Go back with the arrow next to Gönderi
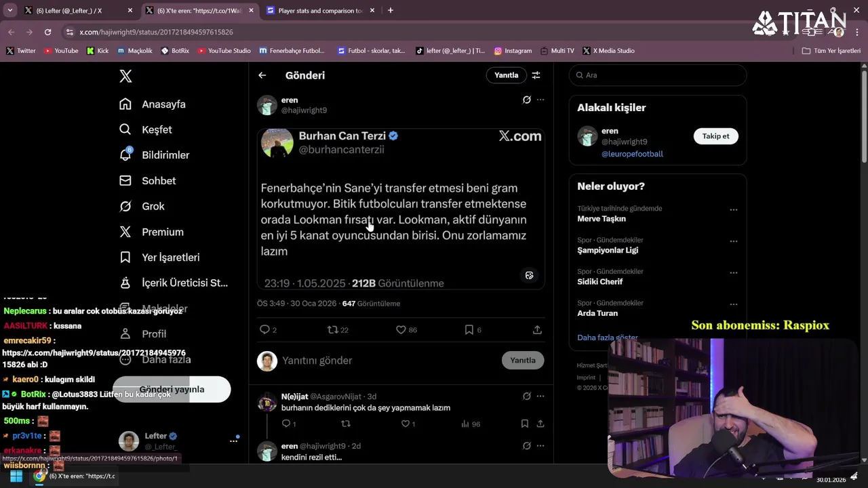The image size is (868, 488). (x=262, y=75)
